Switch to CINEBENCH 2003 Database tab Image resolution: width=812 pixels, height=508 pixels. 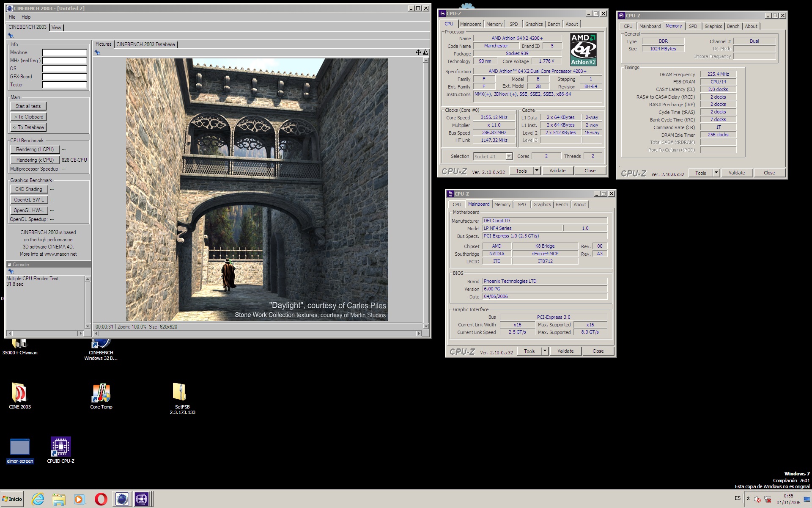coord(145,44)
